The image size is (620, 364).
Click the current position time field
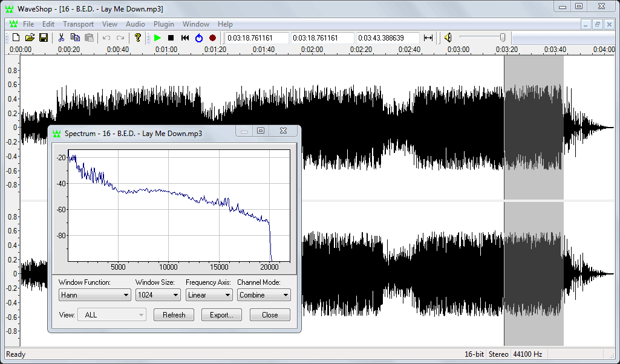pos(257,38)
